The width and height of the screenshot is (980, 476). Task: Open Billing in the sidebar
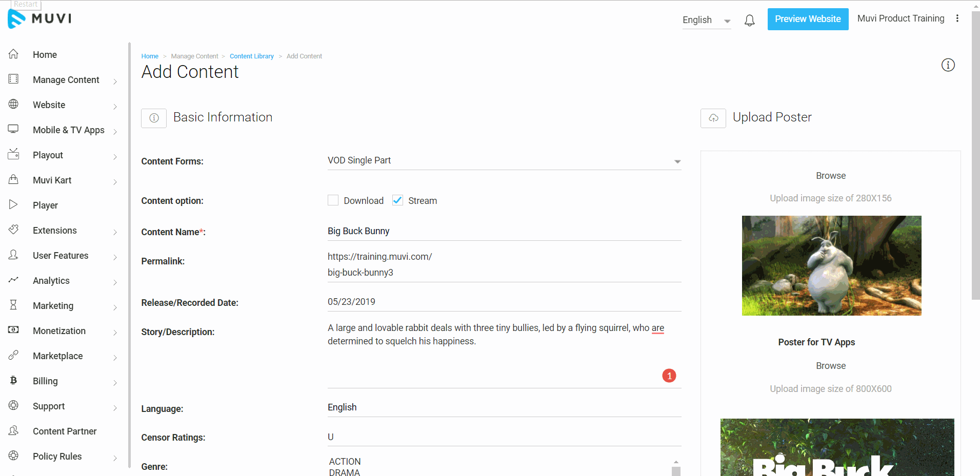click(x=45, y=381)
